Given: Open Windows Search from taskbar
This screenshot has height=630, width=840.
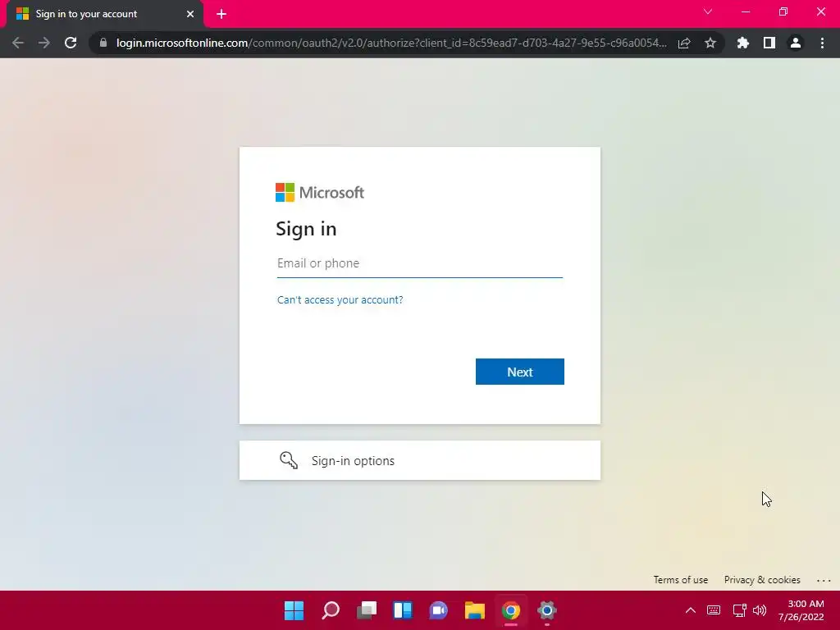Looking at the screenshot, I should point(330,610).
